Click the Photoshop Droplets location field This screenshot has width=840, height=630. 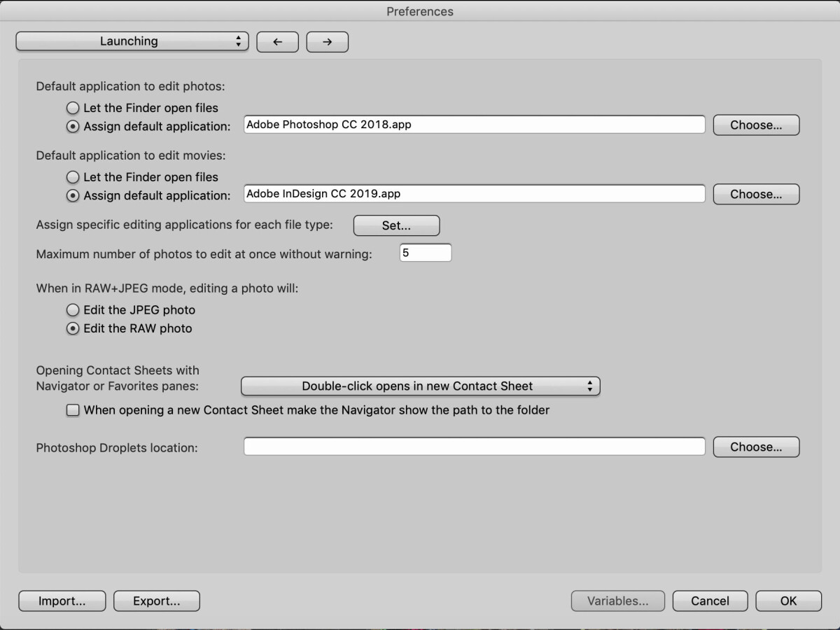pyautogui.click(x=475, y=446)
